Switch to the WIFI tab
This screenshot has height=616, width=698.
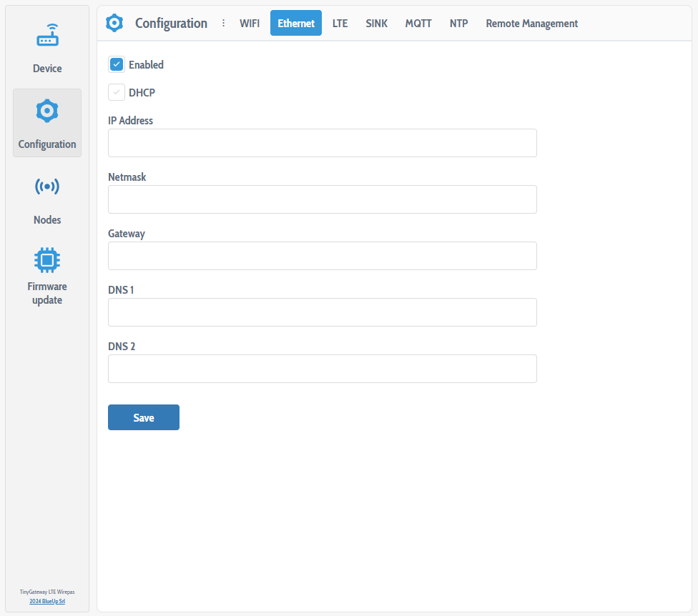[x=250, y=23]
